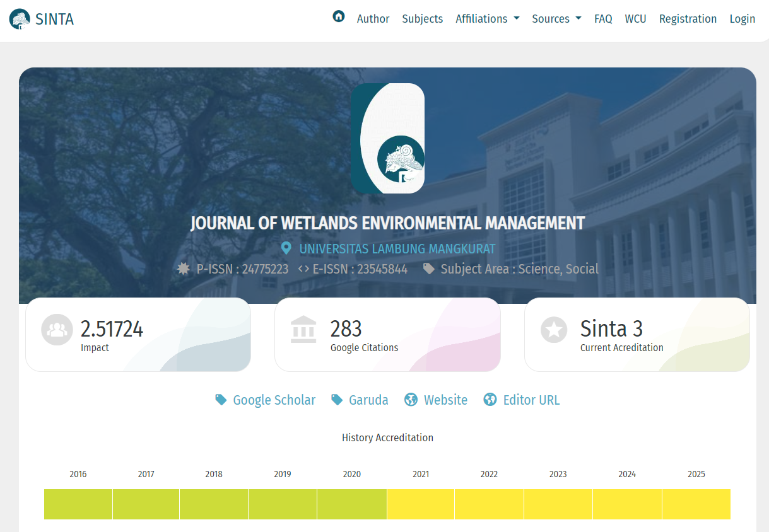769x532 pixels.
Task: Click the 2022 year label
Action: [x=489, y=474]
